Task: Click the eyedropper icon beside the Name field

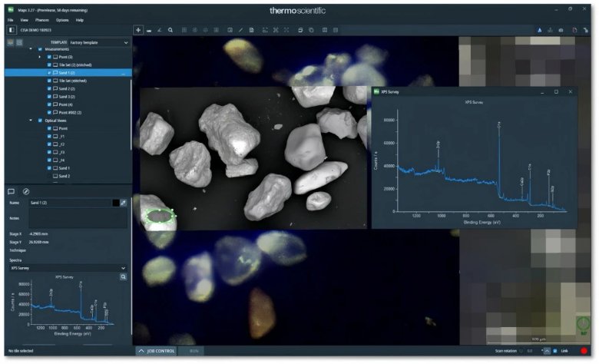Action: pos(124,203)
